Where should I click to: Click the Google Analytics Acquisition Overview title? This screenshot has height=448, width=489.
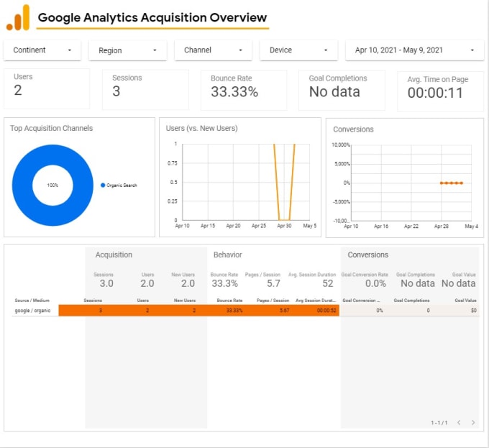[152, 17]
